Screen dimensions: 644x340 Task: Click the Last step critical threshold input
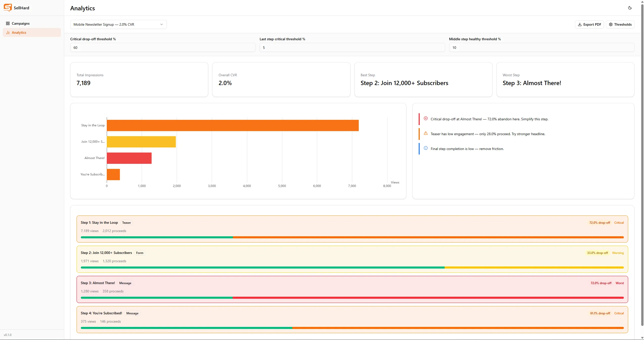coord(352,48)
